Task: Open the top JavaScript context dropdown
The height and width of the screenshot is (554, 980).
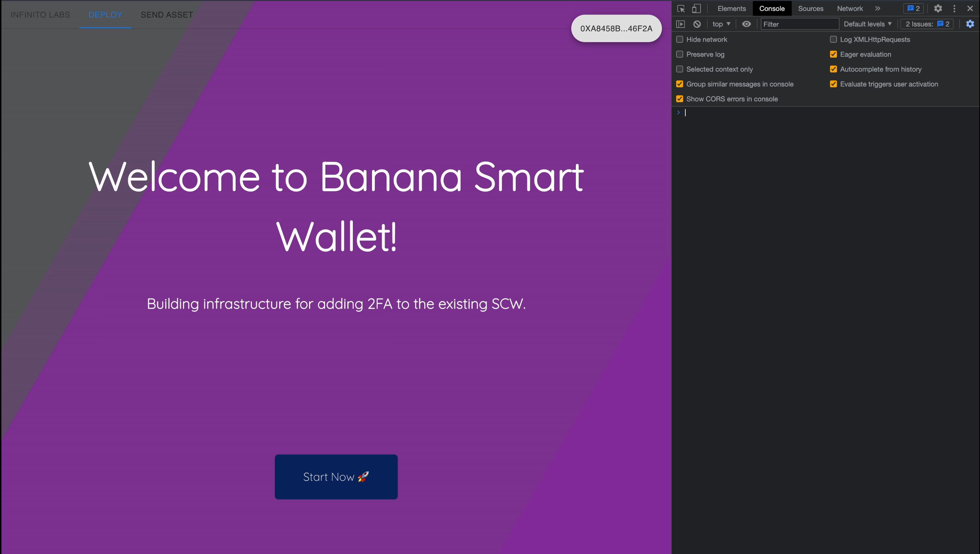Action: (721, 24)
